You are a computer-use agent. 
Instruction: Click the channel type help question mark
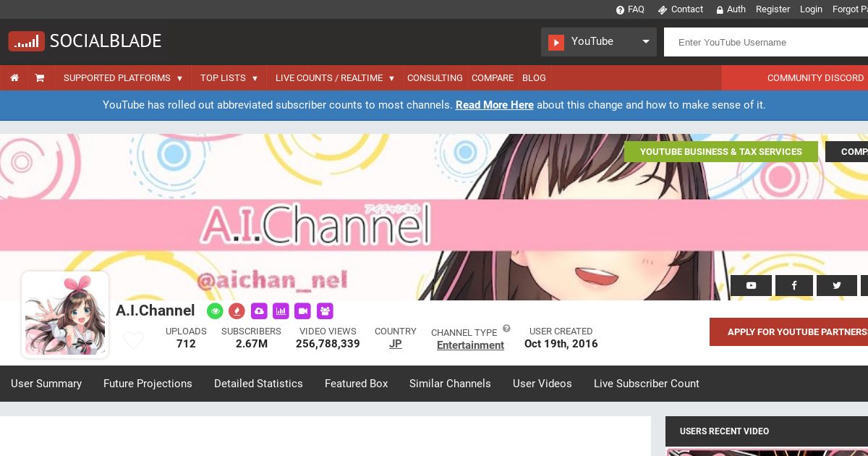coord(506,329)
